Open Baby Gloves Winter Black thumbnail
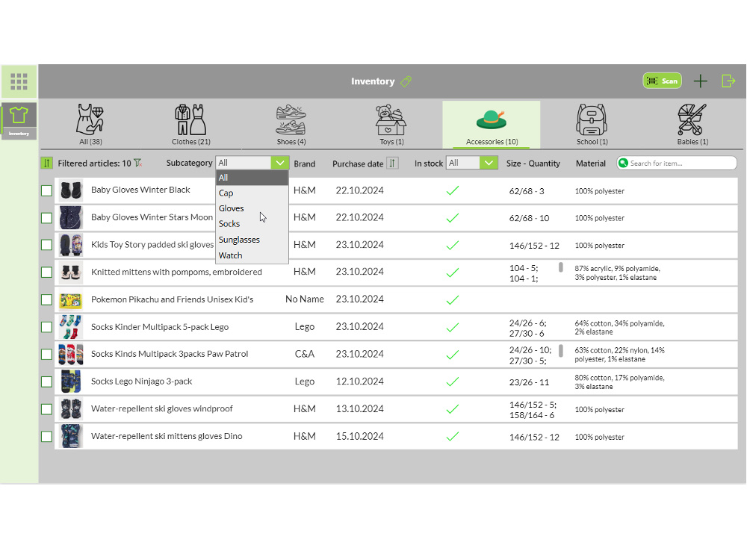This screenshot has width=747, height=560. [x=71, y=190]
